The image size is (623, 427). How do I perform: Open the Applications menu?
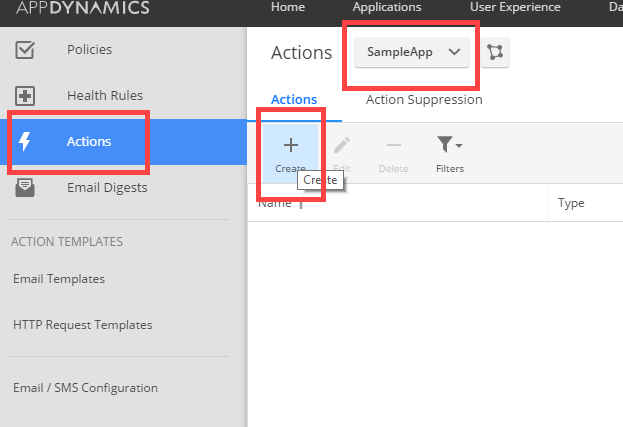(387, 7)
